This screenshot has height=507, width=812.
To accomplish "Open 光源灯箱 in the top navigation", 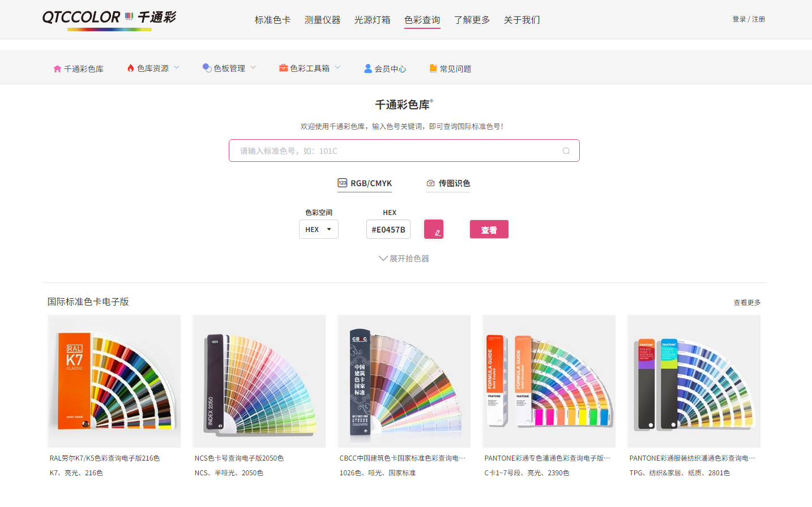I will tap(372, 20).
